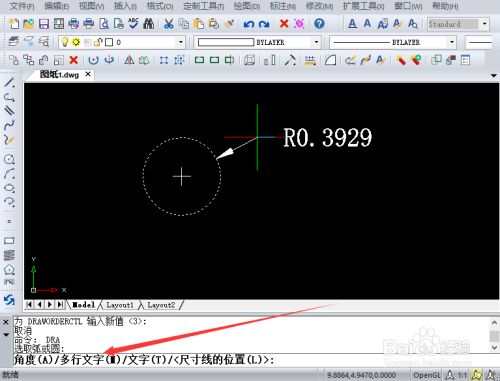500x381 pixels.
Task: Expand the layer 0 dropdown list
Action: pos(180,42)
